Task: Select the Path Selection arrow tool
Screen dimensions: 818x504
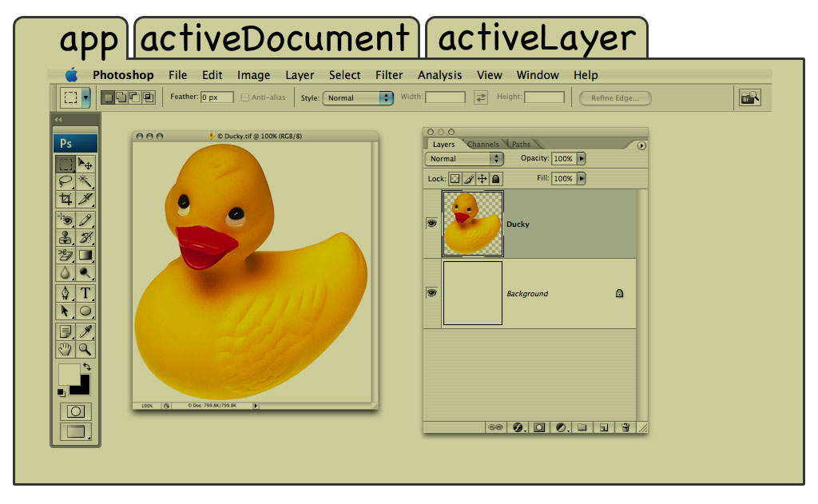Action: (x=66, y=311)
